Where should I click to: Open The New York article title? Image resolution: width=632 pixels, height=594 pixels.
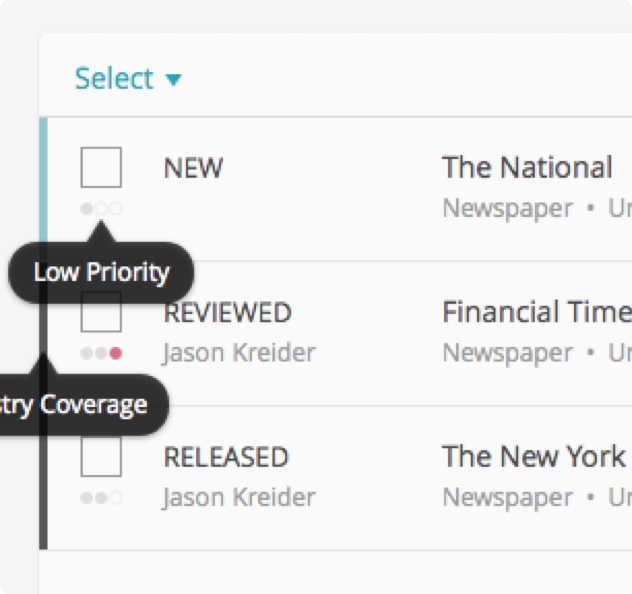[534, 456]
